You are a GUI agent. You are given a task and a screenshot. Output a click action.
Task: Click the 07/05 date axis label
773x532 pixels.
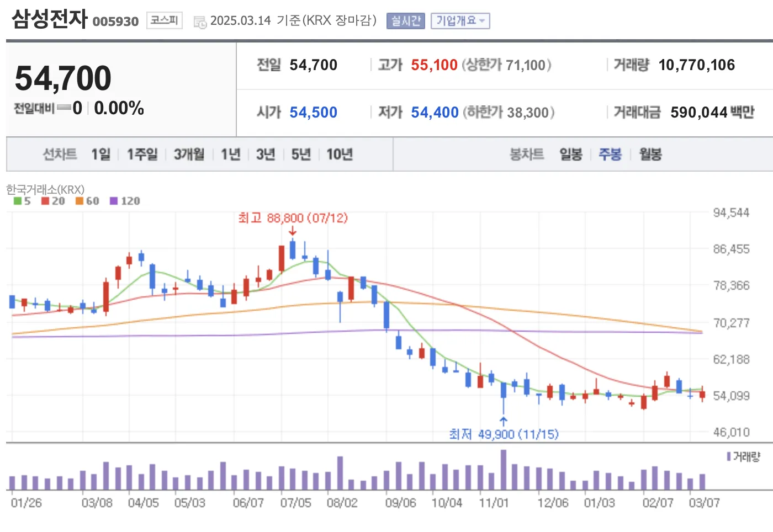coord(295,503)
